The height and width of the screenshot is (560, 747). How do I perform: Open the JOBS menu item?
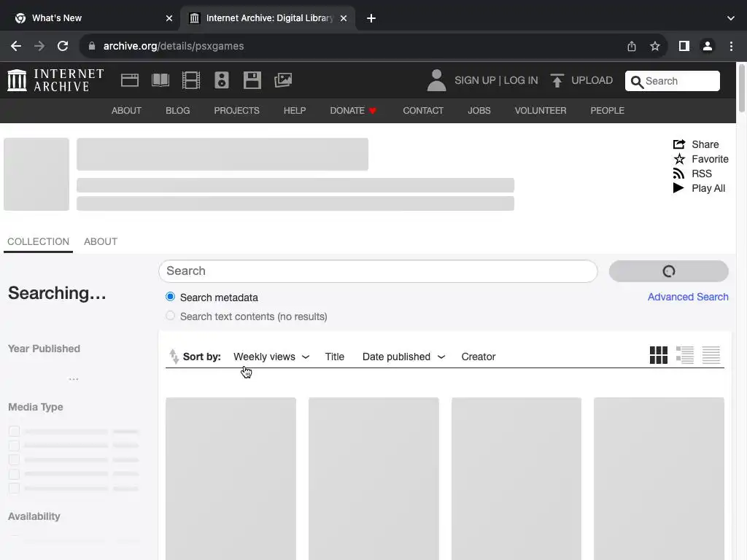tap(479, 111)
